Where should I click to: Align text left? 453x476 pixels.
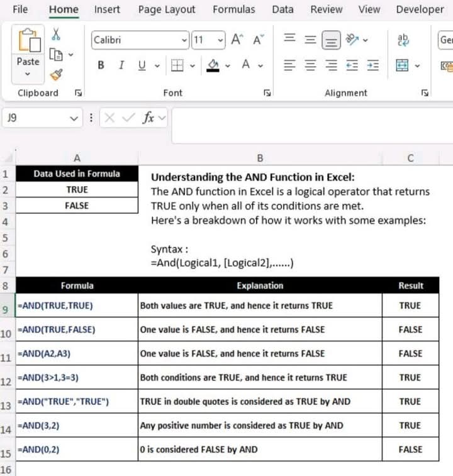289,65
